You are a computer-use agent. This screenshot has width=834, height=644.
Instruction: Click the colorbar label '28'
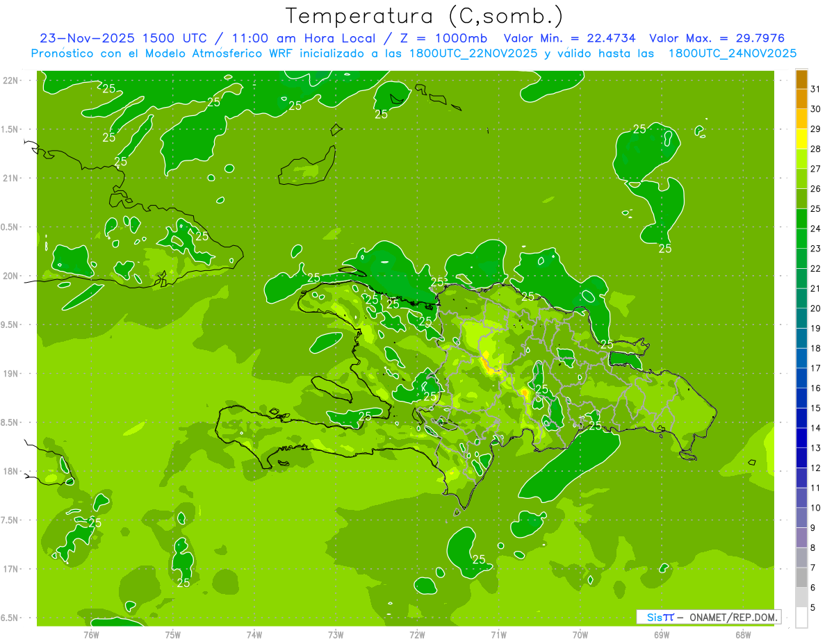[816, 149]
